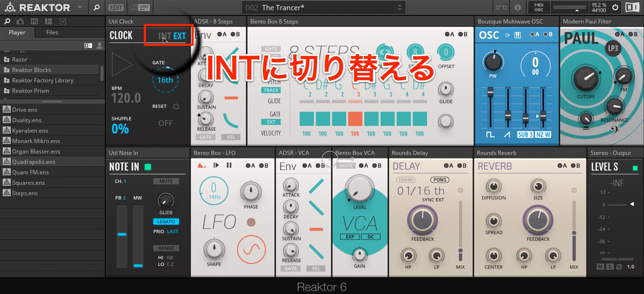Toggle the Delay PONG button
The width and height of the screenshot is (644, 294).
click(x=440, y=180)
